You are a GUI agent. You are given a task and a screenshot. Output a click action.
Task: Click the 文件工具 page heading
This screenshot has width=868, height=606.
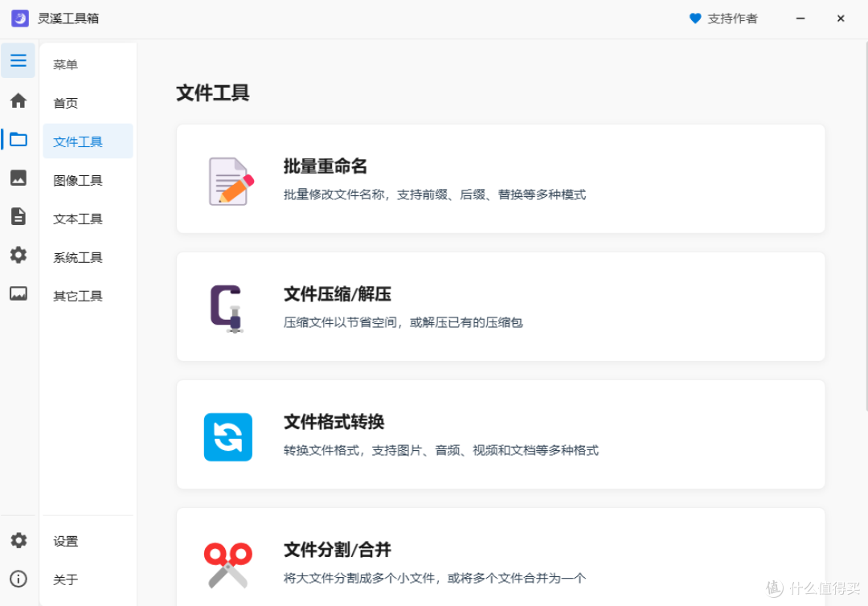(x=212, y=93)
